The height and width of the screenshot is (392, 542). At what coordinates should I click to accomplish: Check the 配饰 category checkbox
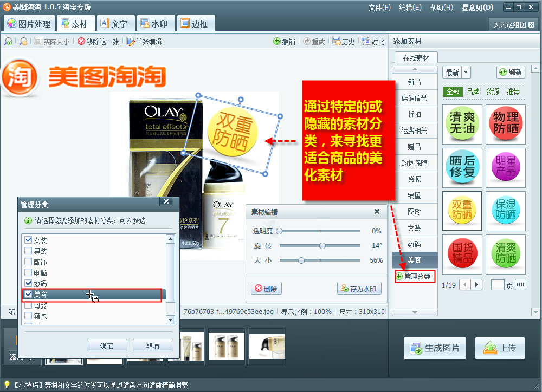[28, 262]
